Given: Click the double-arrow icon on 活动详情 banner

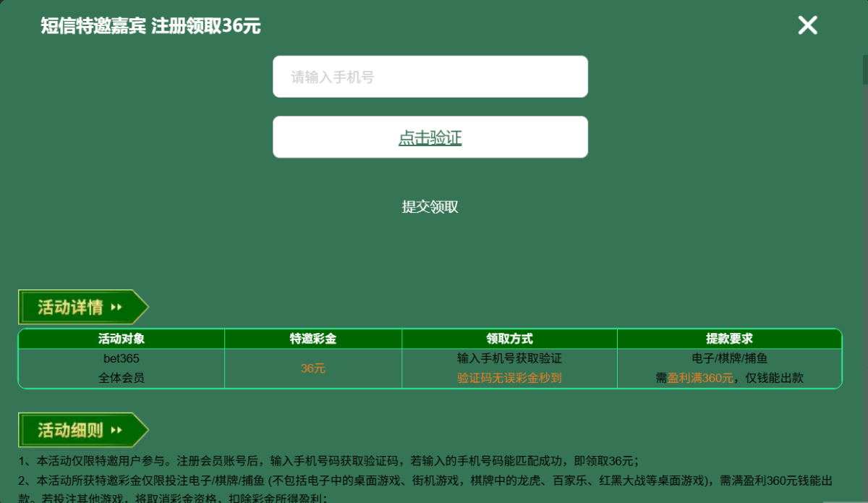Looking at the screenshot, I should (116, 308).
